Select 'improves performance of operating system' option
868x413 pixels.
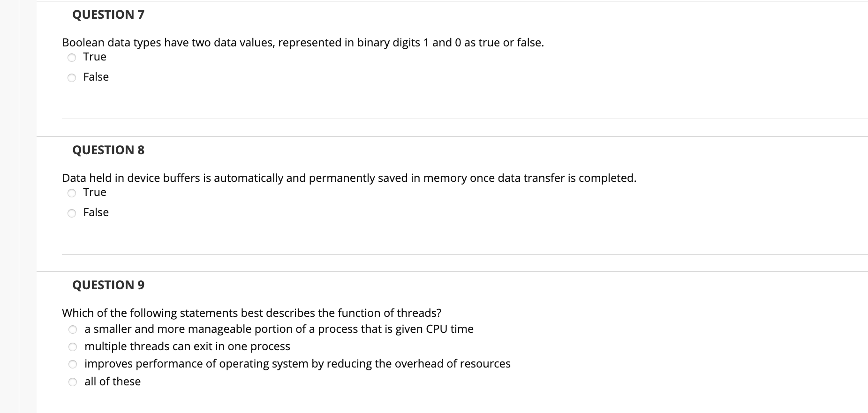coord(73,364)
